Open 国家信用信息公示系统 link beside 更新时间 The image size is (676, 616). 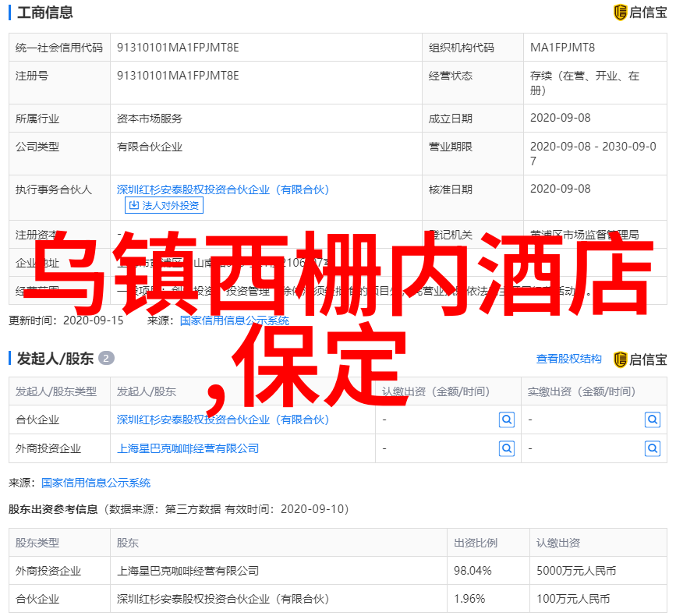point(234,320)
